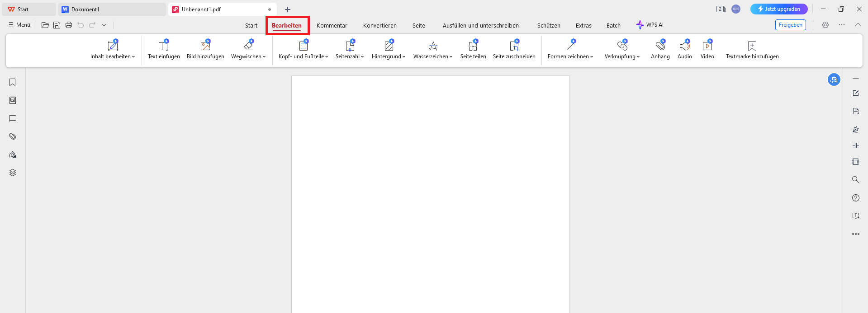Click the open folder icon

[45, 25]
